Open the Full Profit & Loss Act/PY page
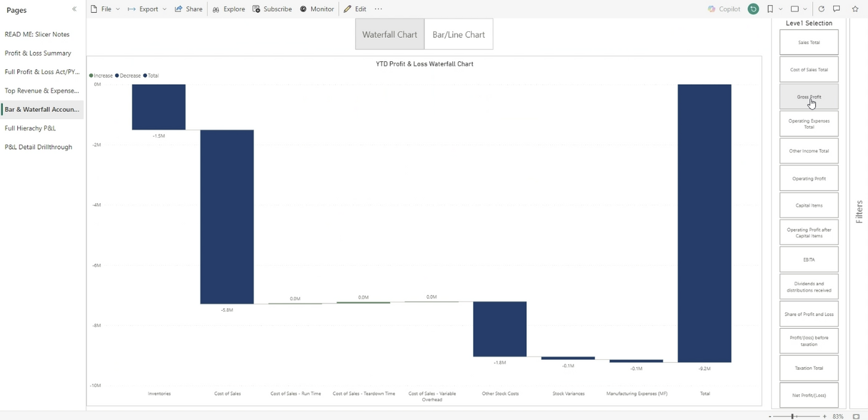Image resolution: width=868 pixels, height=420 pixels. tap(42, 72)
